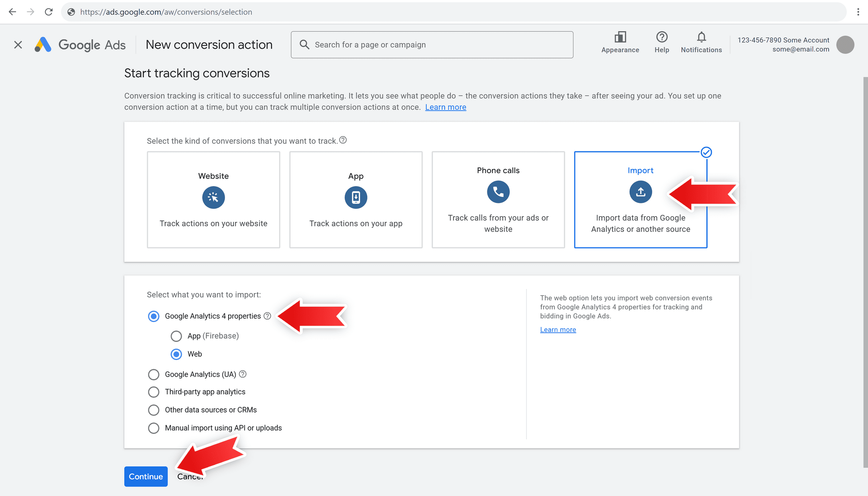Open the Help menu
868x496 pixels.
coord(661,37)
